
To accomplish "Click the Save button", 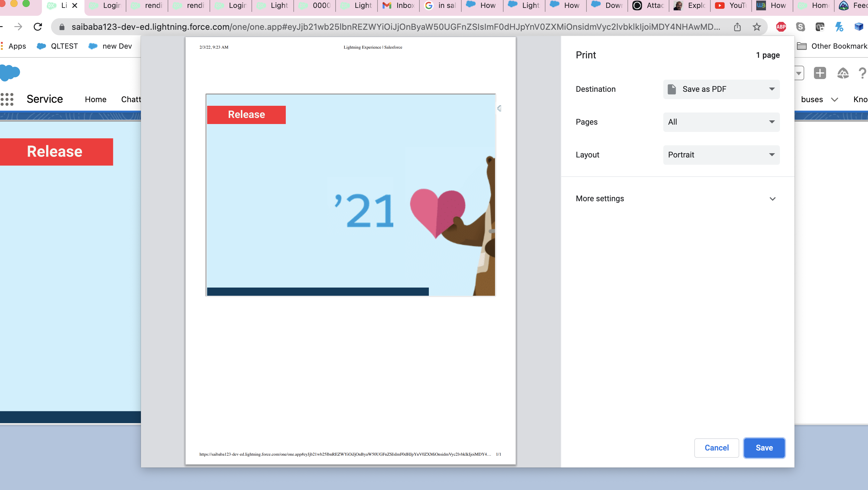I will coord(764,447).
